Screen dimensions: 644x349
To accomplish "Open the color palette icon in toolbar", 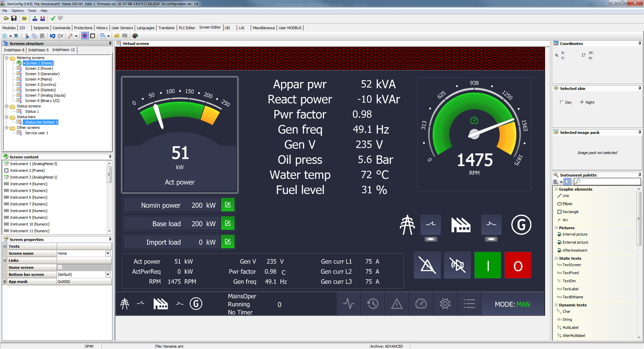I will pyautogui.click(x=135, y=36).
